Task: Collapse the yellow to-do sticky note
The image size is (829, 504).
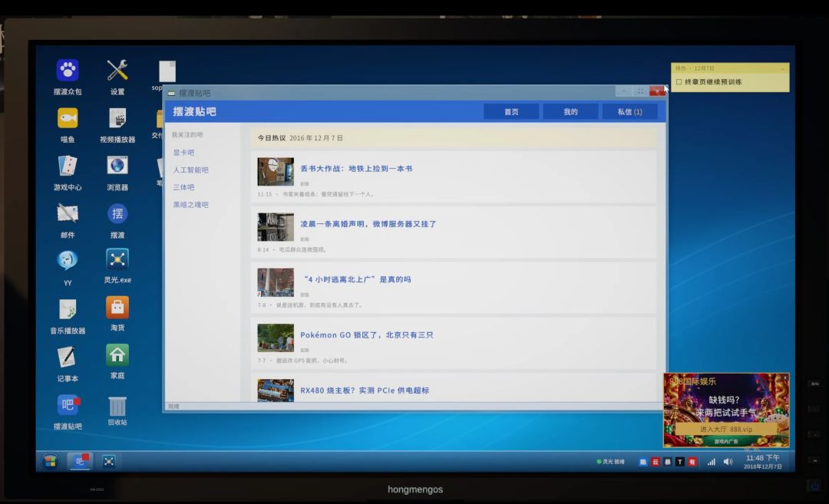Action: click(x=782, y=69)
